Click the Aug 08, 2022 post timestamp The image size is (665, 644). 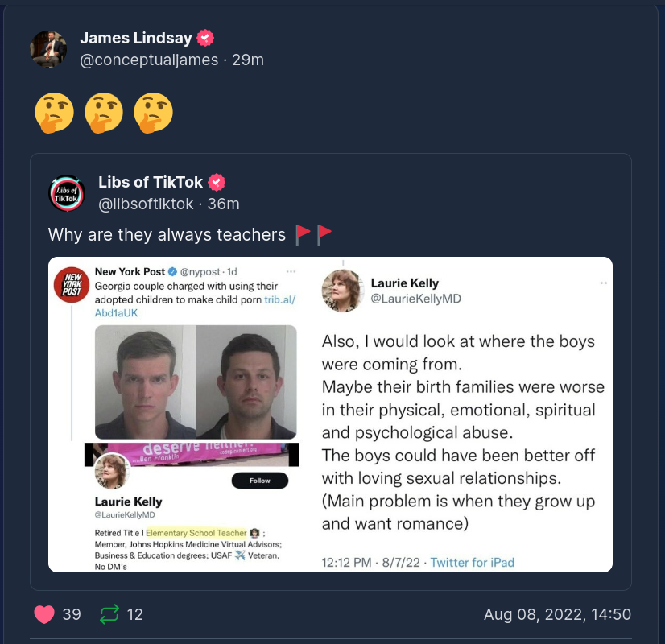[x=557, y=614]
